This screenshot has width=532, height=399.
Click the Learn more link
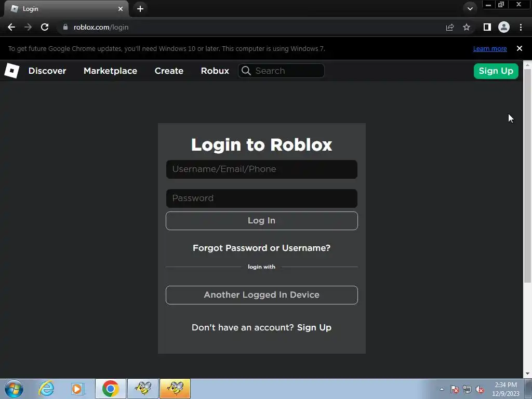click(490, 48)
